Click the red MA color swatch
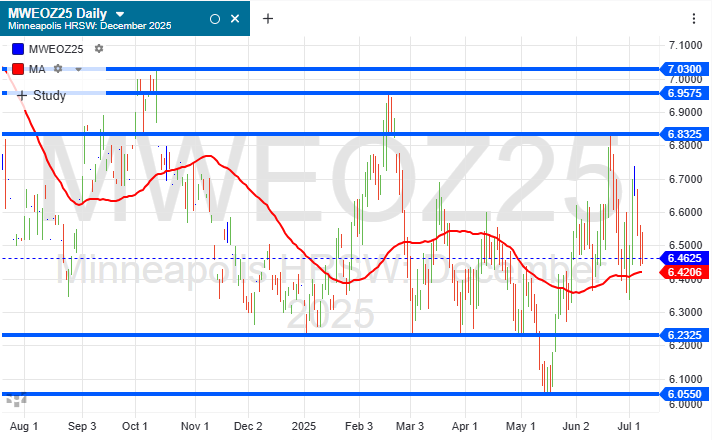Image resolution: width=712 pixels, height=440 pixels. [18, 69]
